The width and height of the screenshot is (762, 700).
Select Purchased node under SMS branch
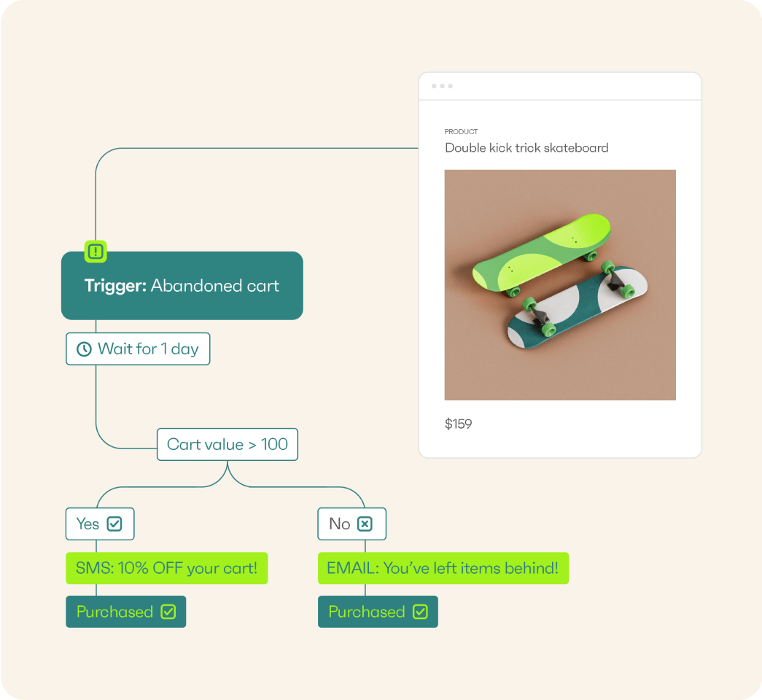(x=126, y=612)
